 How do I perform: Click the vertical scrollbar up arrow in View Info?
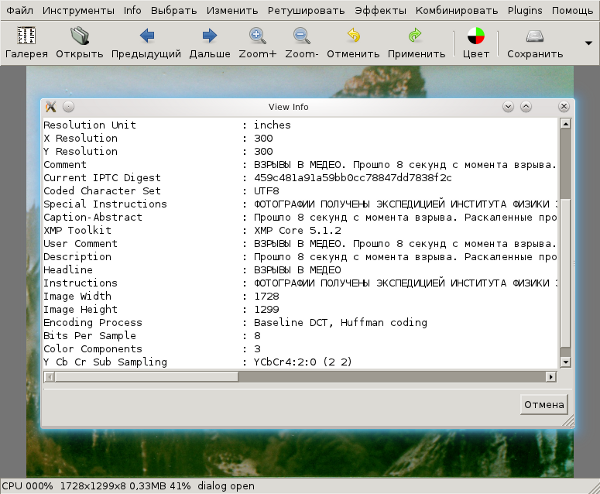coord(565,125)
